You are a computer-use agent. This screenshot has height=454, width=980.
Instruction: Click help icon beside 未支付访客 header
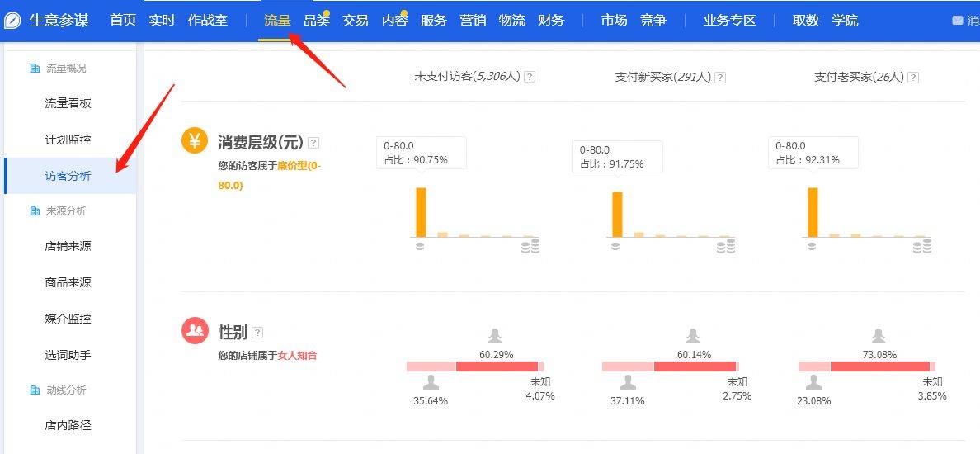click(530, 77)
